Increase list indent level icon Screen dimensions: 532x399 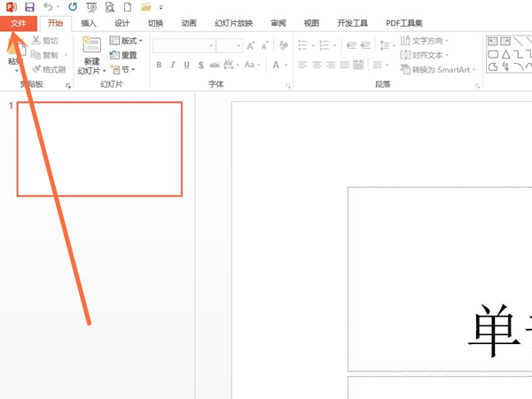[365, 45]
